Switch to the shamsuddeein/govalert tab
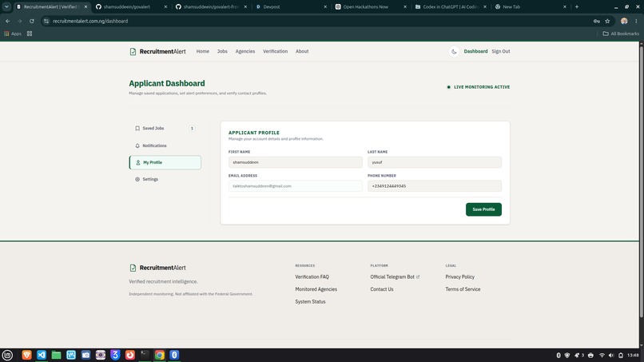644x362 pixels. (x=130, y=6)
